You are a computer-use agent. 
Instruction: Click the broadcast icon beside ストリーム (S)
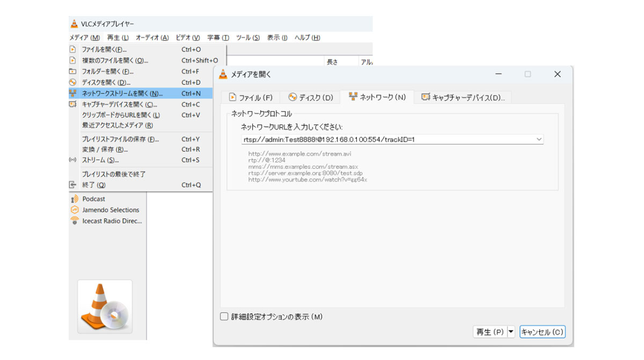[x=73, y=160]
